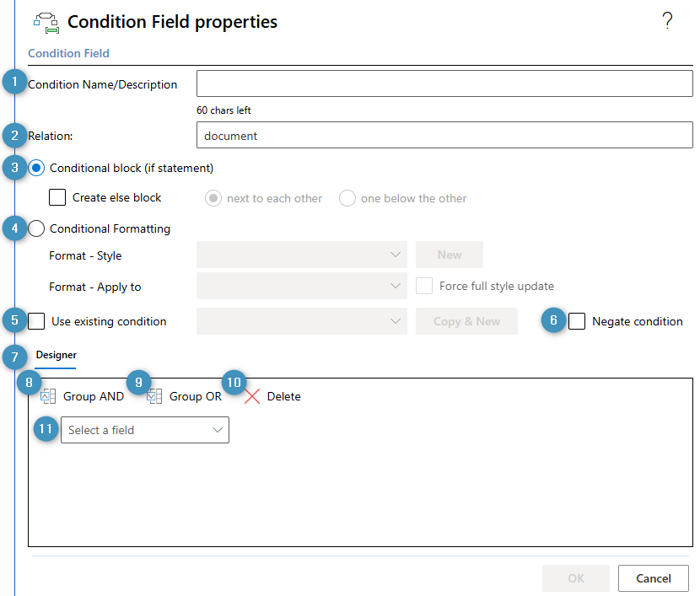700x596 pixels.
Task: Open the Select a field dropdown
Action: 145,430
